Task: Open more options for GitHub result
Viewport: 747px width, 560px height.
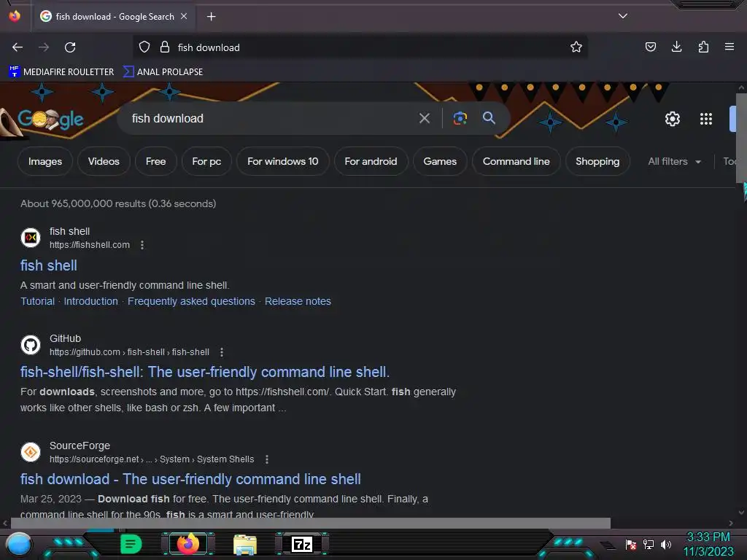Action: pos(222,352)
